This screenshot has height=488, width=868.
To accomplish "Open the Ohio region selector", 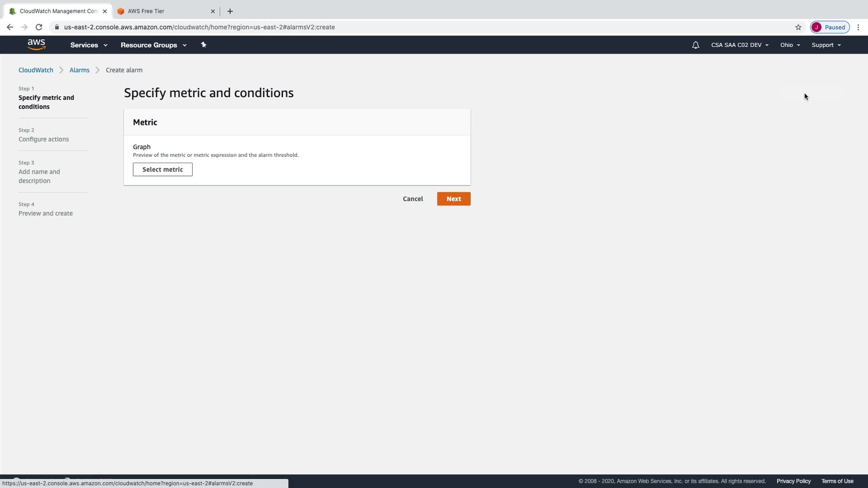I will click(790, 45).
